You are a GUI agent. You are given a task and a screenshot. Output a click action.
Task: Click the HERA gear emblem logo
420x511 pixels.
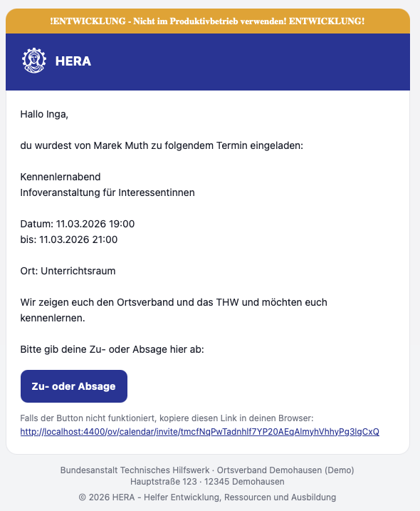pos(34,61)
